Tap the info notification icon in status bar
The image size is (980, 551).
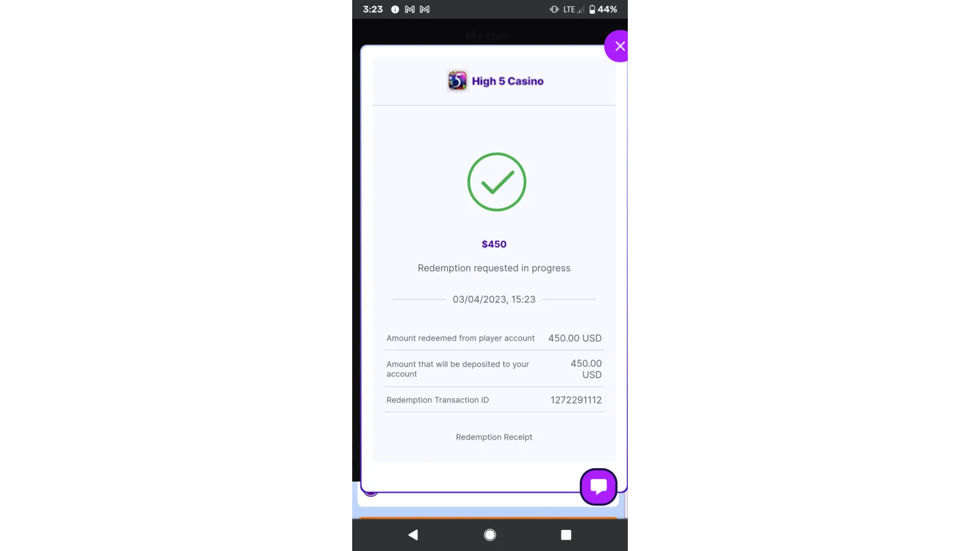(395, 9)
